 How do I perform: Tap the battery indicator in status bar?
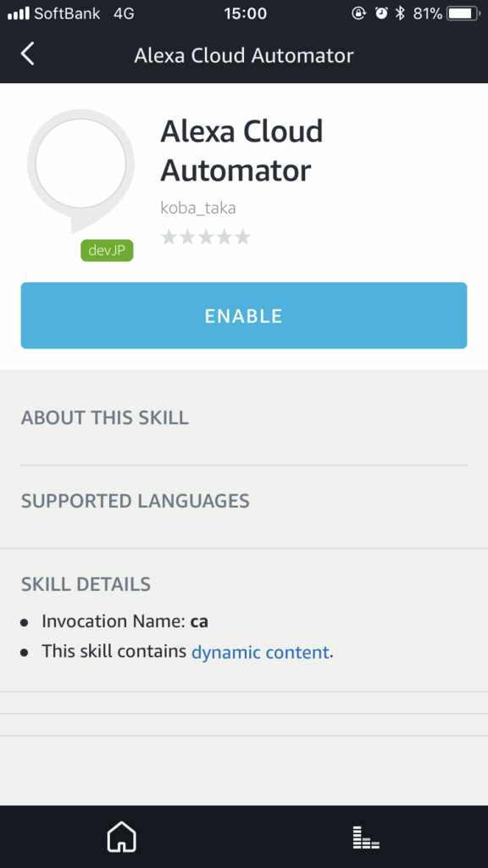click(463, 14)
